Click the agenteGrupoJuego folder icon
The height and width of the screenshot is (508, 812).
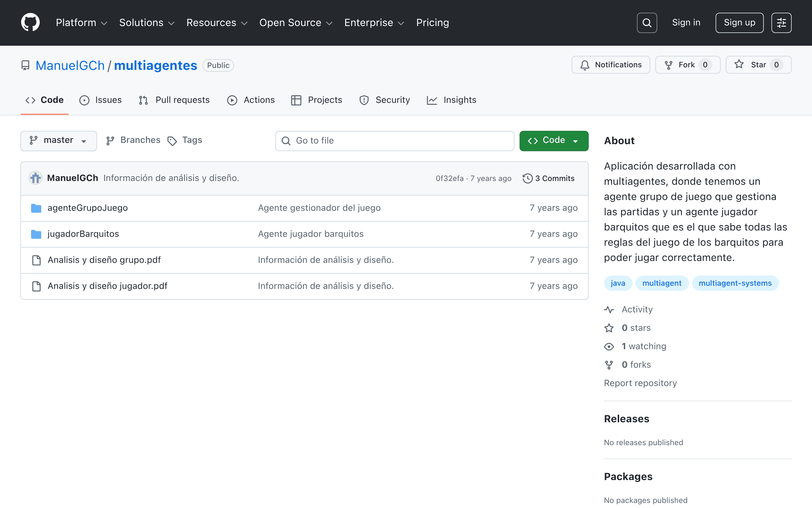click(x=36, y=208)
